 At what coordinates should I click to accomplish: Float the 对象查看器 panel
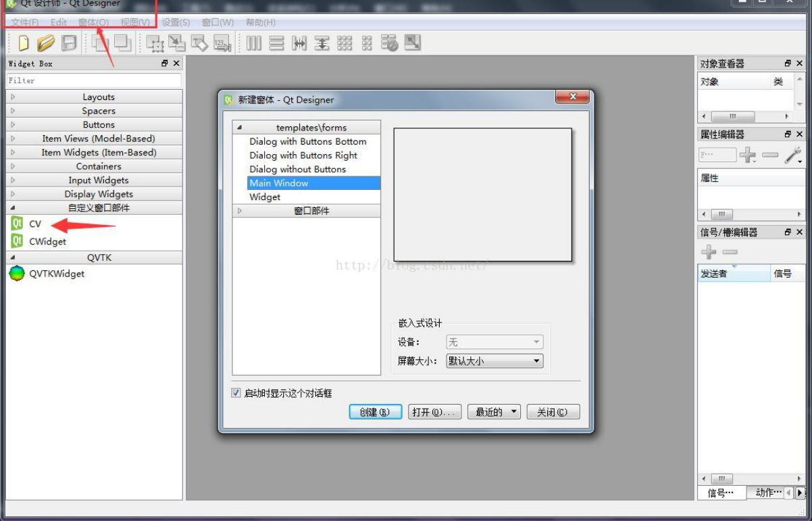click(x=788, y=63)
